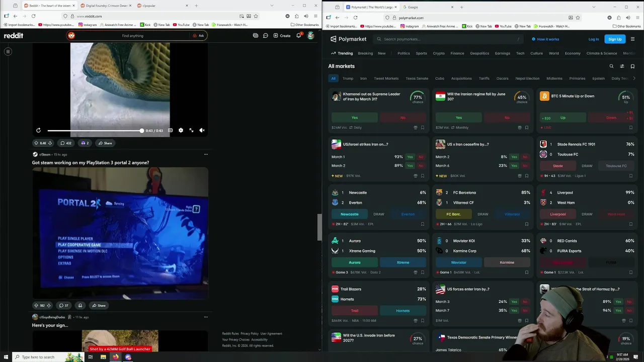Open the Polymarket hamburger menu
Image resolution: width=644 pixels, height=362 pixels.
(x=632, y=39)
